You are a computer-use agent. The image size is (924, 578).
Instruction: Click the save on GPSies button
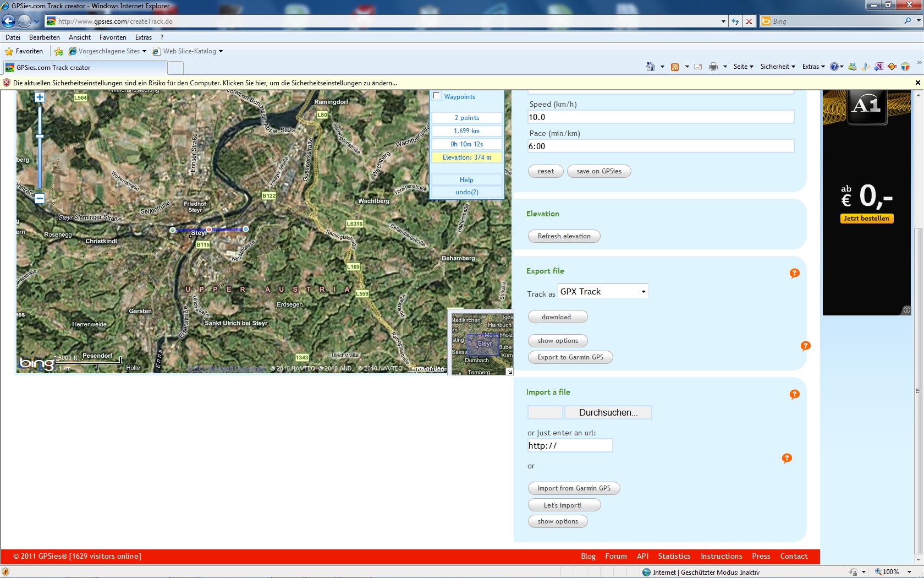599,171
